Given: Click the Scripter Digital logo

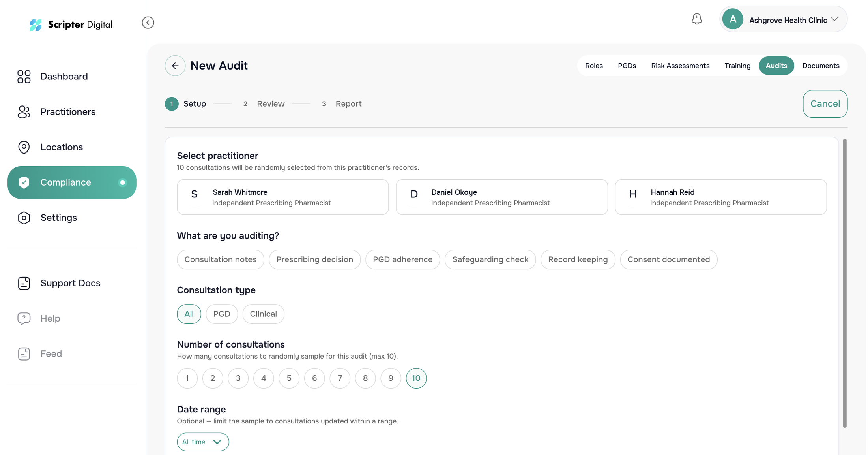Looking at the screenshot, I should coord(71,24).
